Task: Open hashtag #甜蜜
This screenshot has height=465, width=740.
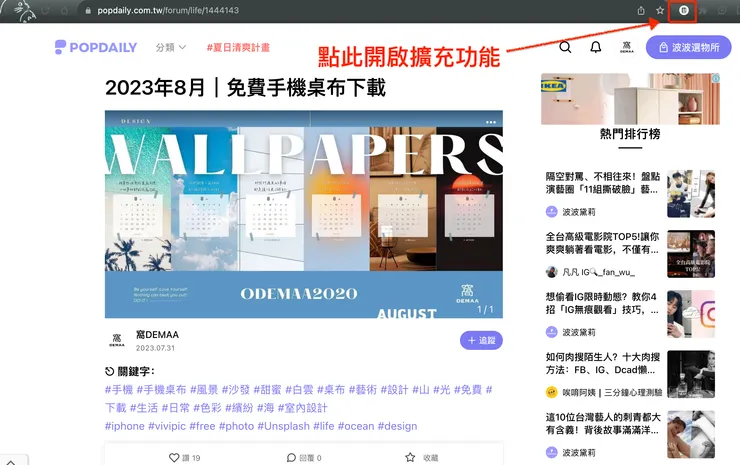Action: [x=267, y=389]
